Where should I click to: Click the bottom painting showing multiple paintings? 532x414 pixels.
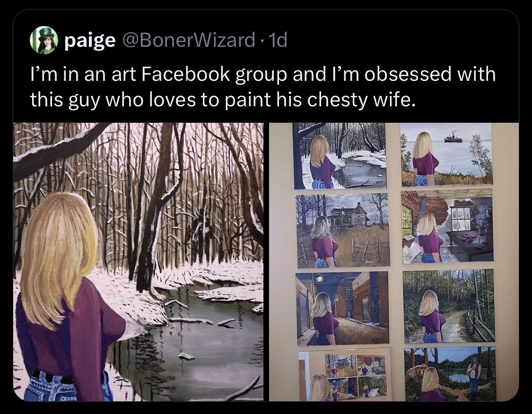(x=344, y=376)
